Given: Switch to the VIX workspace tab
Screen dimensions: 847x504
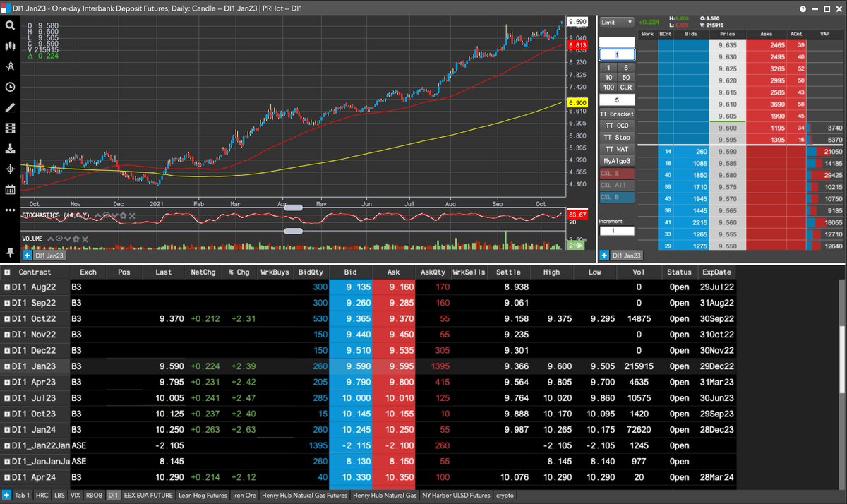Looking at the screenshot, I should [76, 496].
